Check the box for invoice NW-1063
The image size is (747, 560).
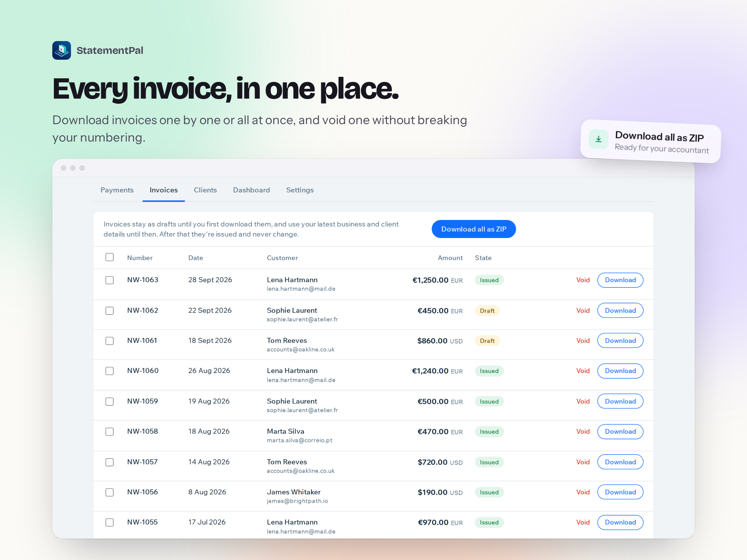click(x=110, y=280)
